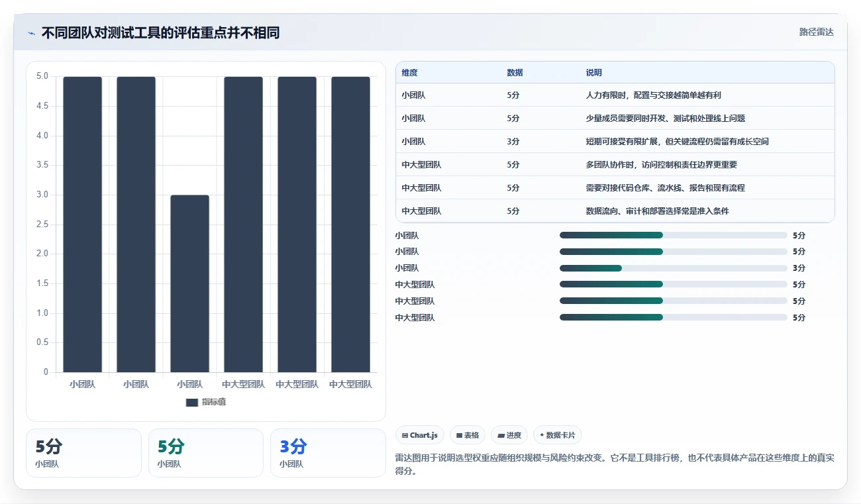This screenshot has width=861, height=504.
Task: Click the 3分 cell in the table
Action: tap(513, 142)
